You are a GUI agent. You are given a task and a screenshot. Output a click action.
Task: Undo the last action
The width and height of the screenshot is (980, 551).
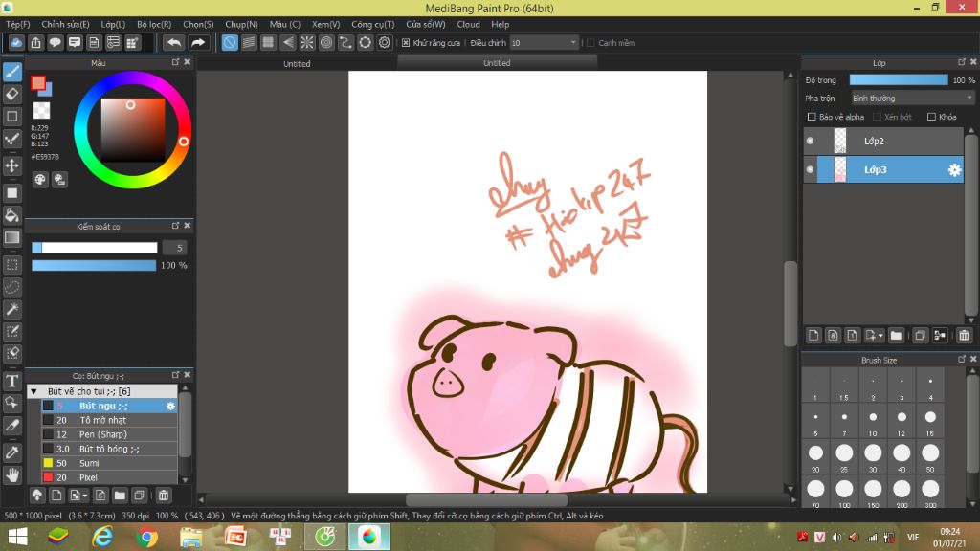(x=174, y=42)
